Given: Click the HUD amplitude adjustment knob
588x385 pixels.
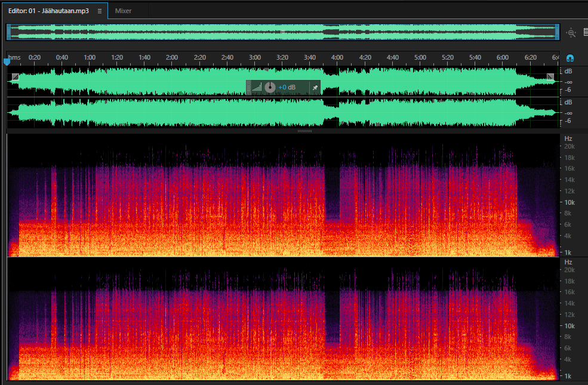Looking at the screenshot, I should (x=270, y=87).
